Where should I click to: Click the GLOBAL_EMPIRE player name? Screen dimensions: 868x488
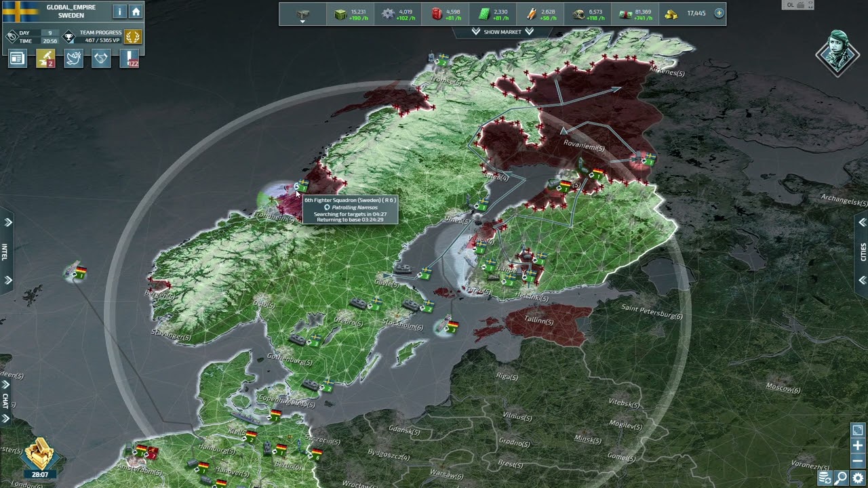pyautogui.click(x=71, y=7)
